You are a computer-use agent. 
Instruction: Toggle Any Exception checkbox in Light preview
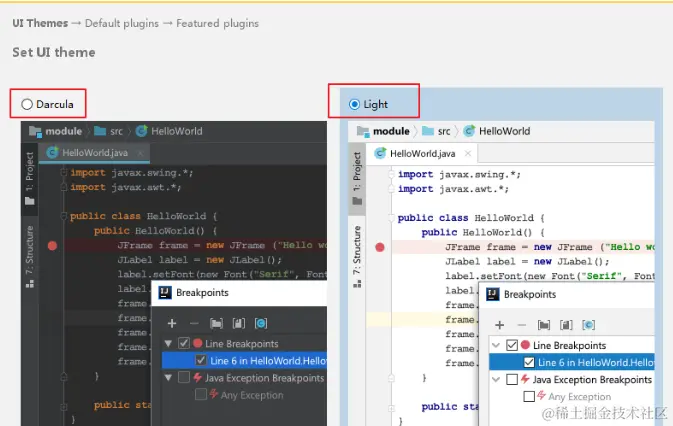click(x=529, y=396)
